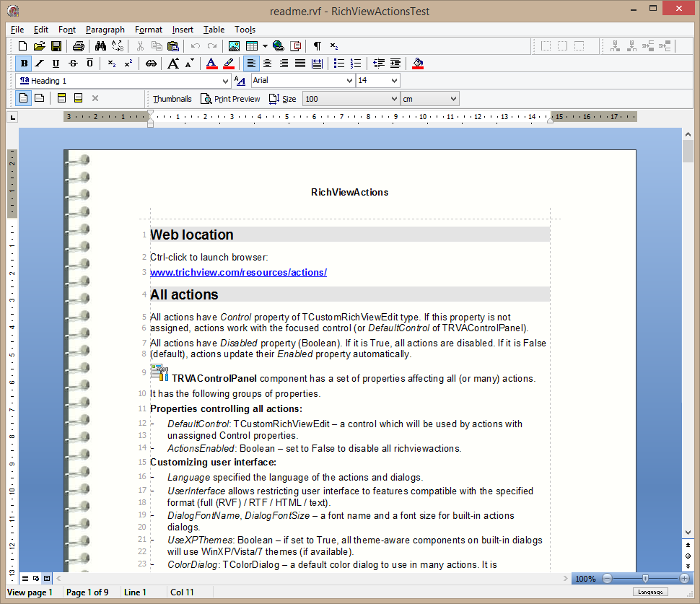Click the Size label
The image size is (700, 604).
pos(289,99)
